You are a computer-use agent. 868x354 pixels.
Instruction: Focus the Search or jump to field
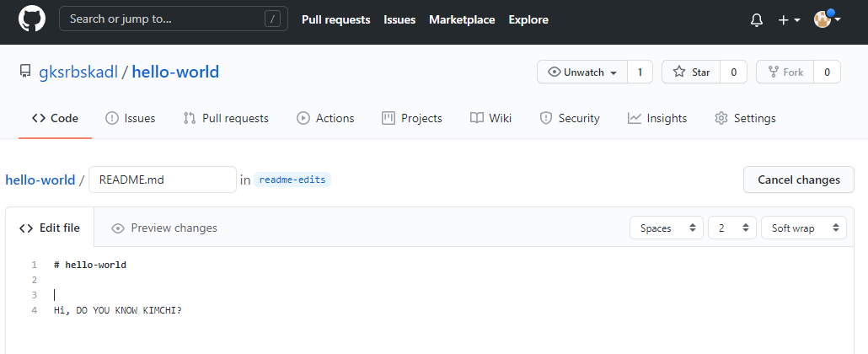tap(174, 19)
